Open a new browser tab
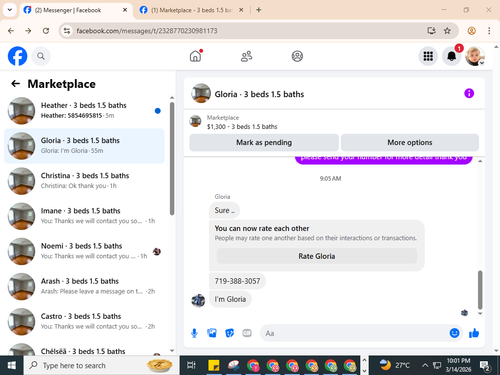Screen dimensions: 500x375 (259, 10)
